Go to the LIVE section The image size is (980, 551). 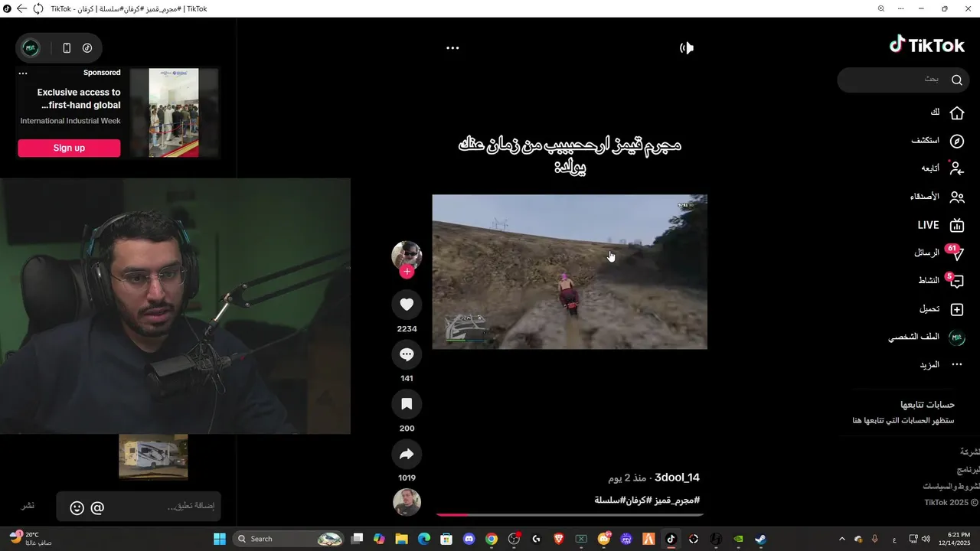pos(941,225)
